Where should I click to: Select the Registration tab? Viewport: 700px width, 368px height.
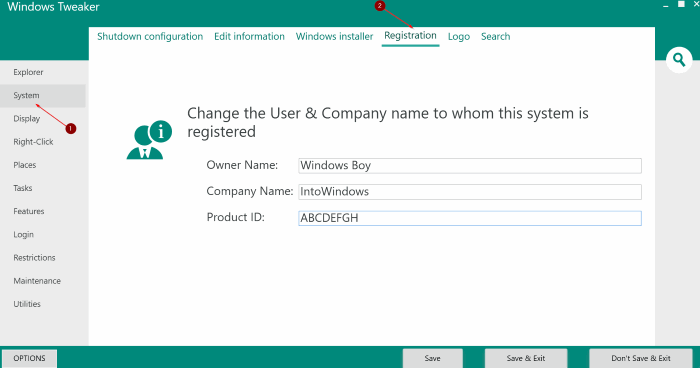point(410,36)
